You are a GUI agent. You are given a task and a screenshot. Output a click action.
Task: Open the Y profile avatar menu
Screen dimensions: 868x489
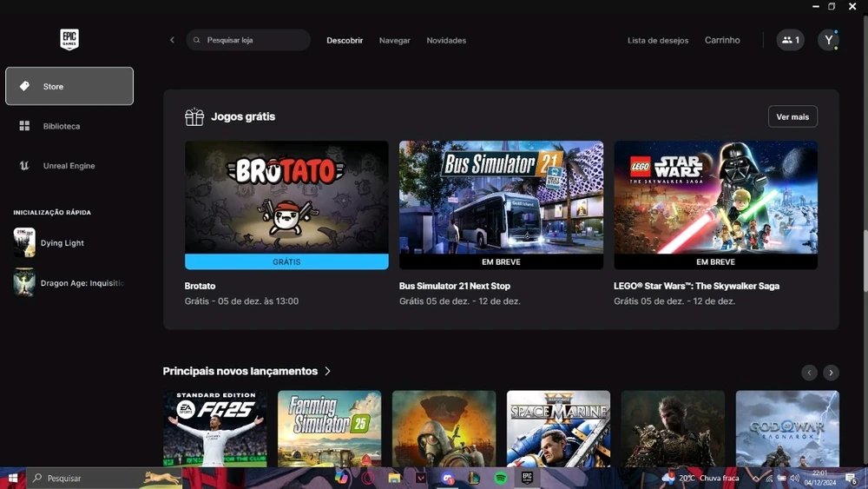(x=828, y=40)
